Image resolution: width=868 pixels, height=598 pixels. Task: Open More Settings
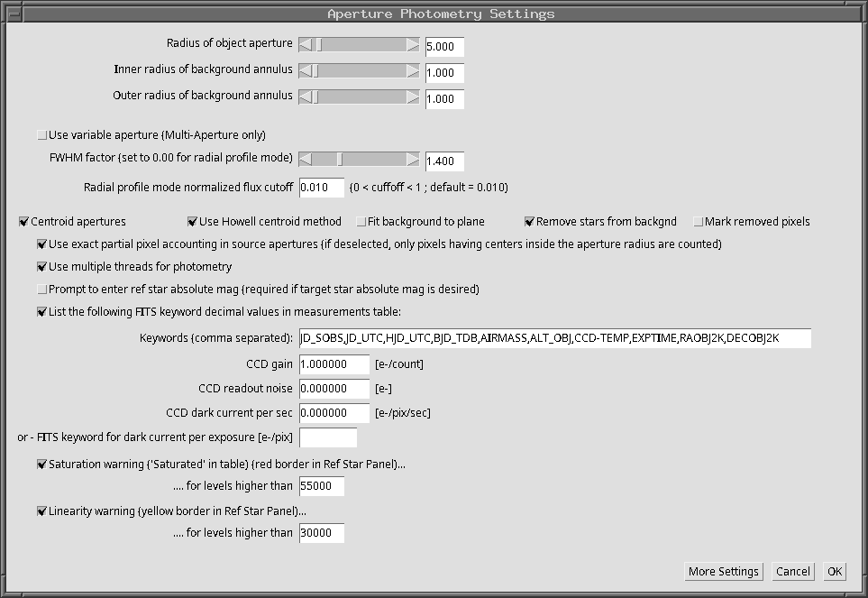[724, 572]
